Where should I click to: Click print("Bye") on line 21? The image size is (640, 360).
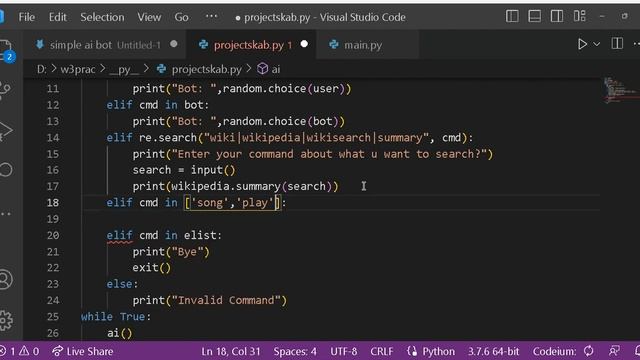[171, 252]
